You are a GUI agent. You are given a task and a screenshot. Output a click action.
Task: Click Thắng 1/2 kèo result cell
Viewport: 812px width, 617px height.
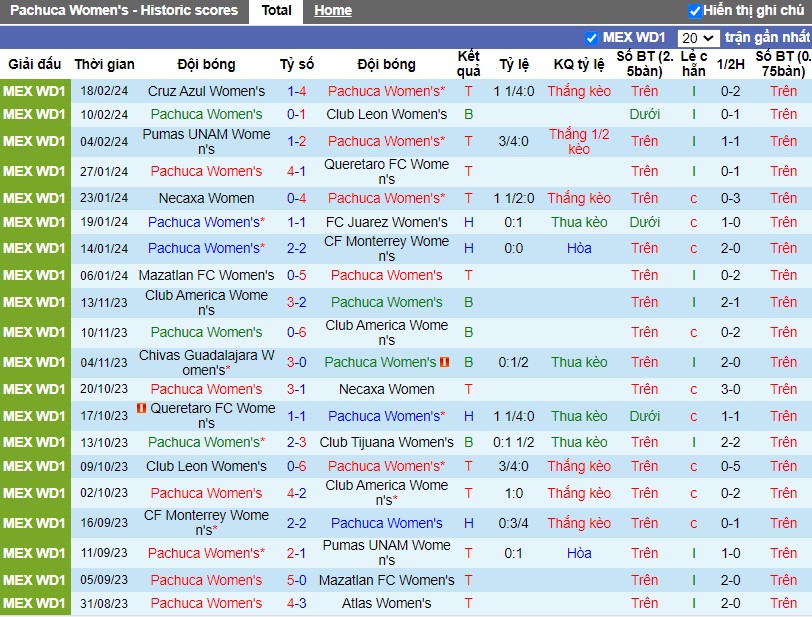(579, 141)
